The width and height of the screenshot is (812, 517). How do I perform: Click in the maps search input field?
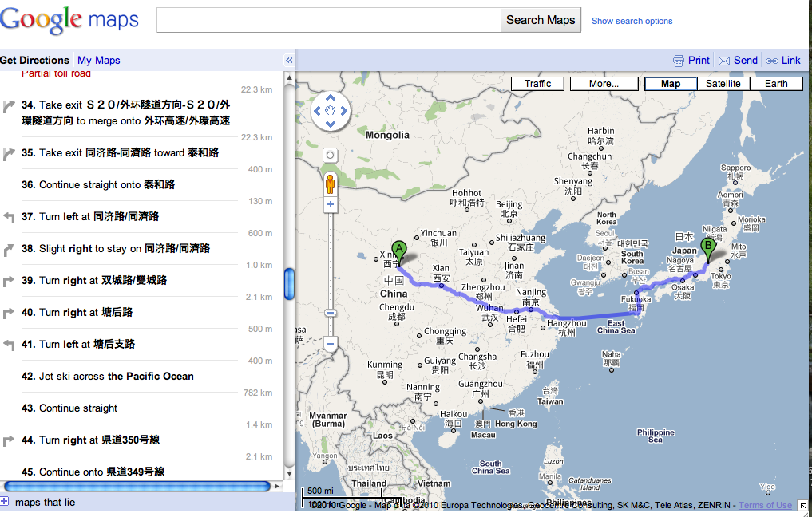tap(329, 20)
